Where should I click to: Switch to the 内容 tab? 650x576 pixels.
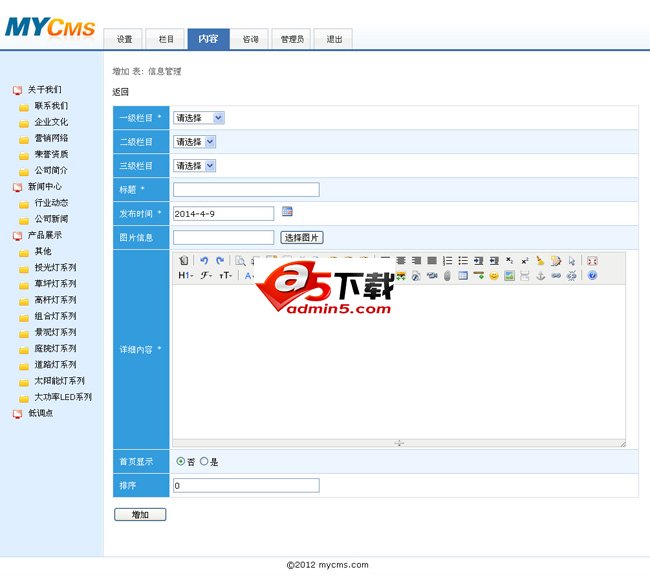[x=208, y=39]
